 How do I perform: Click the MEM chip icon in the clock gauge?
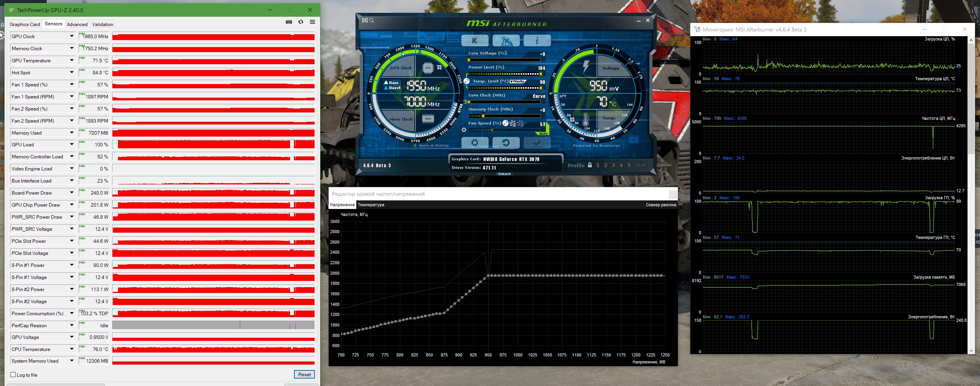pyautogui.click(x=428, y=119)
